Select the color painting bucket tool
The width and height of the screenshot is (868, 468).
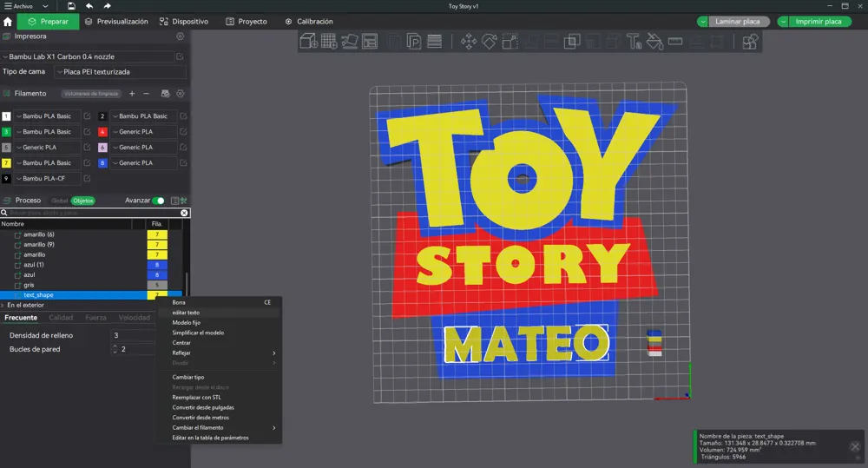click(x=654, y=42)
